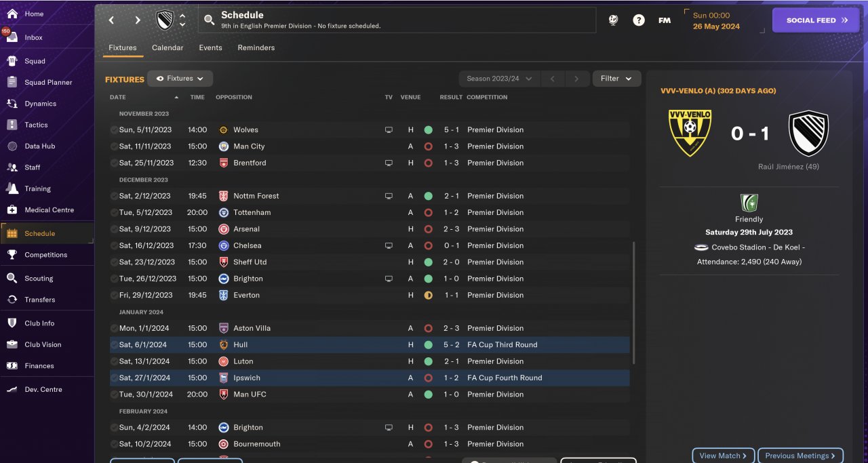
Task: Open the Inbox from the sidebar
Action: pyautogui.click(x=33, y=38)
